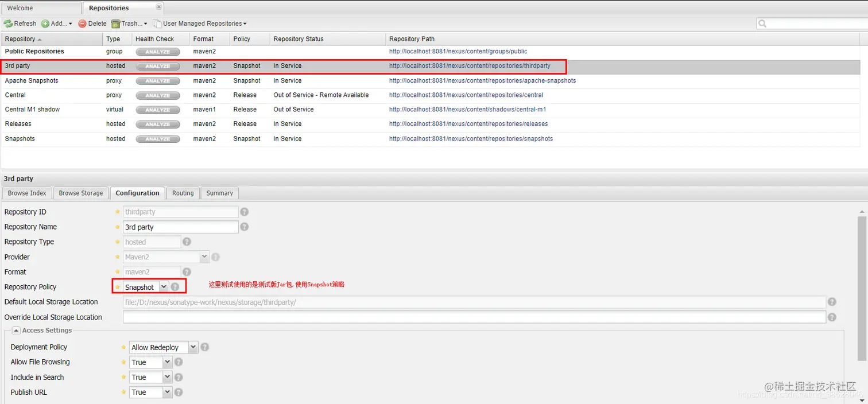Analyze Releases repository health check

157,124
